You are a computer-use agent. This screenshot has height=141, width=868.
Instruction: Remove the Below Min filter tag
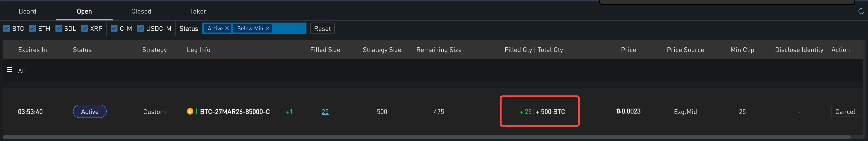(x=268, y=28)
